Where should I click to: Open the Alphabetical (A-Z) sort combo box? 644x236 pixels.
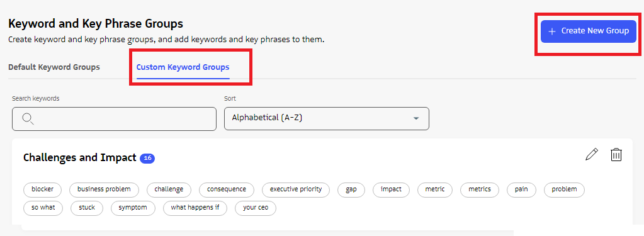click(x=327, y=118)
